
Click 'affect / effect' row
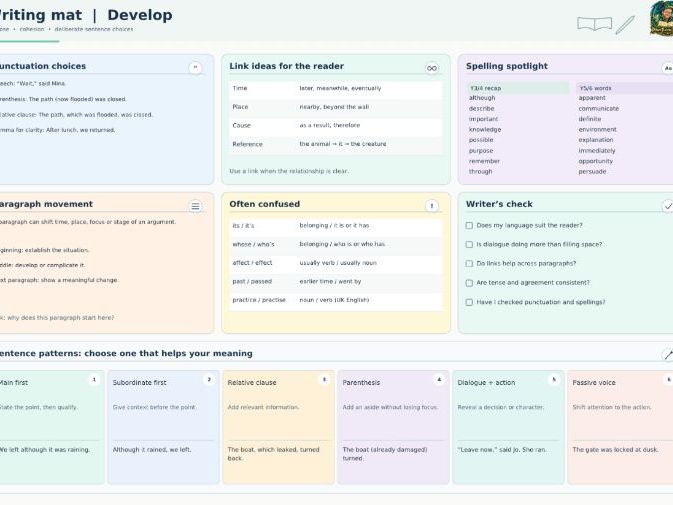[x=336, y=263]
